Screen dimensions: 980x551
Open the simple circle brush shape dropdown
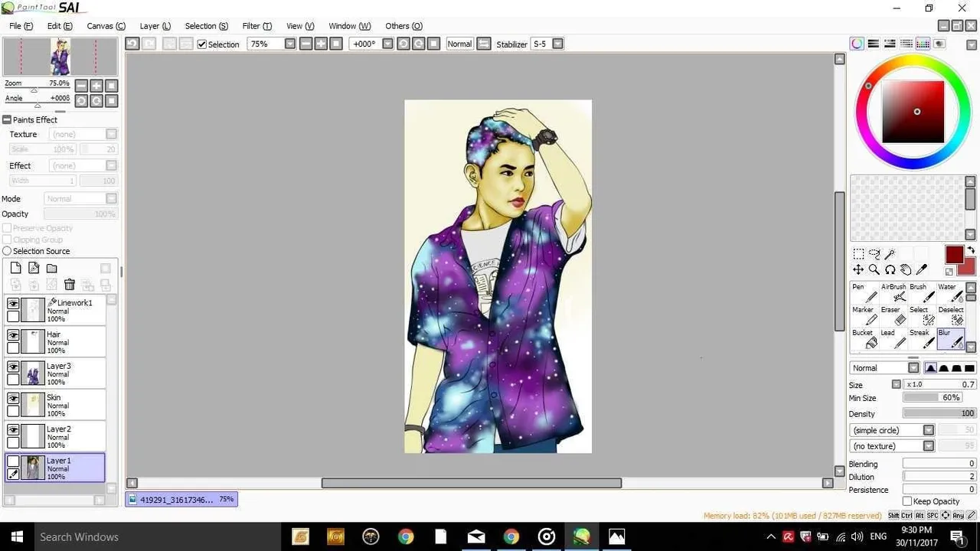928,430
